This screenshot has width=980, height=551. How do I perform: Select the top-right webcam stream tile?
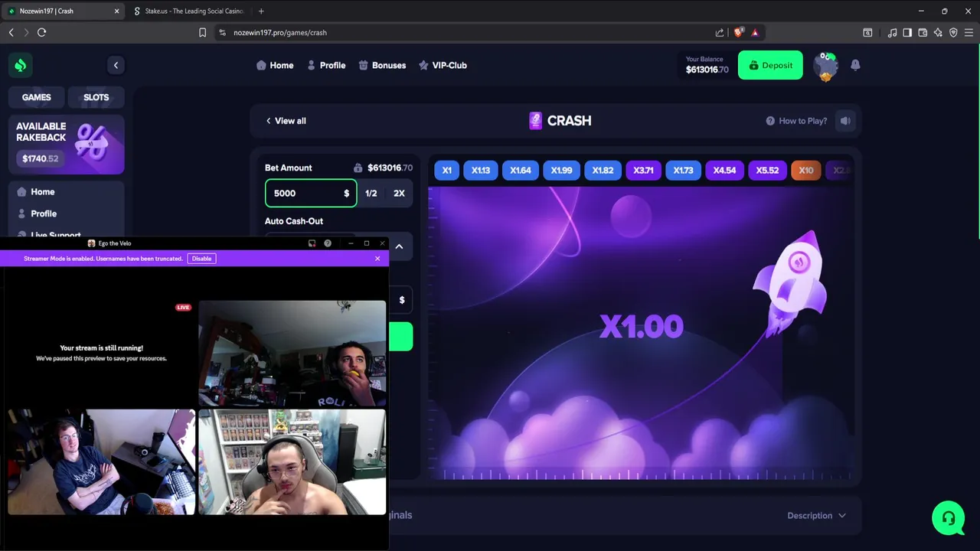292,353
